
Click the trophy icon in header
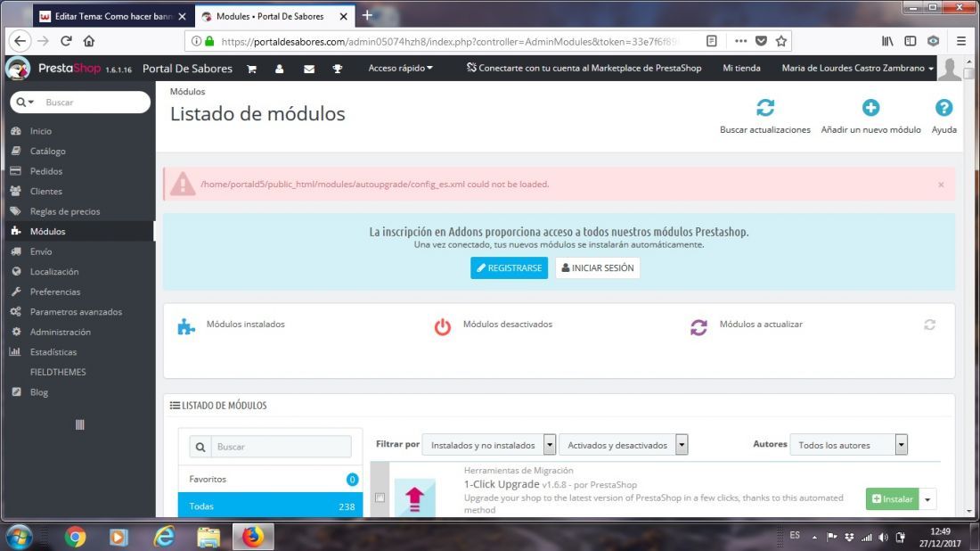pyautogui.click(x=338, y=69)
